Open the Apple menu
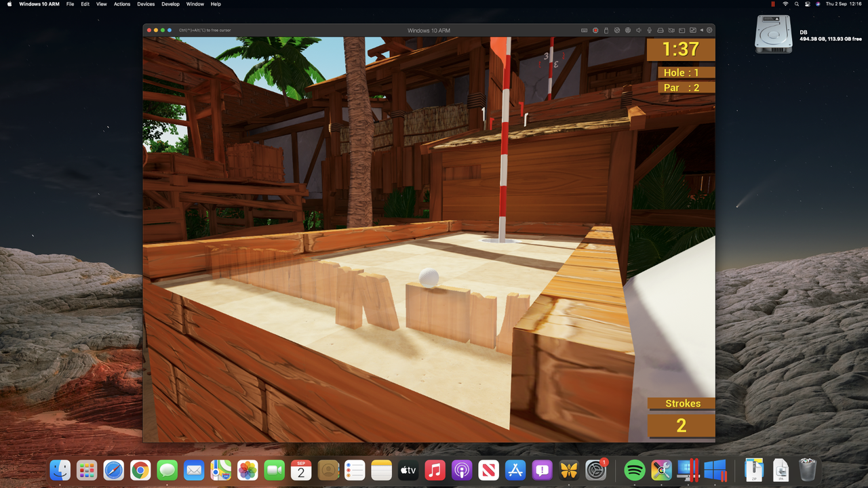Viewport: 868px width, 488px height. pos(9,4)
